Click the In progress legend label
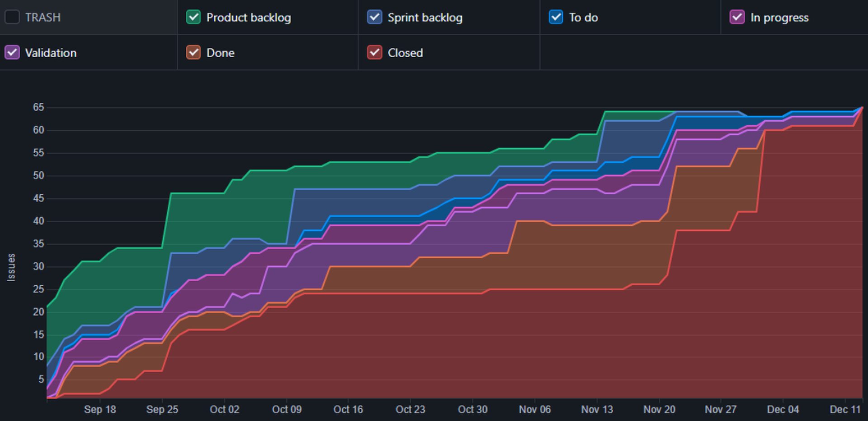 point(779,18)
